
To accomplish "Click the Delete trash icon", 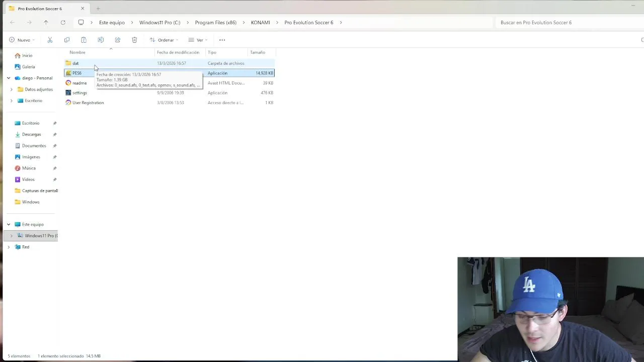I will (x=134, y=40).
